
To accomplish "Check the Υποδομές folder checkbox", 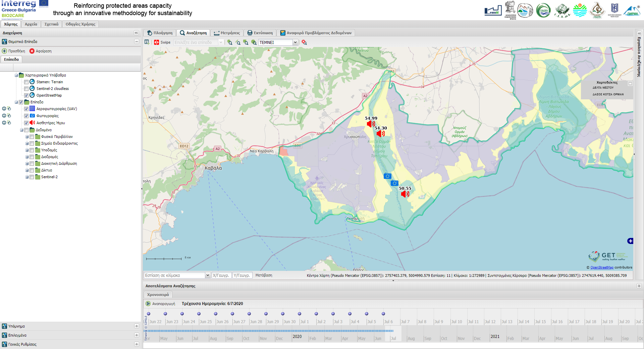I will tap(32, 150).
